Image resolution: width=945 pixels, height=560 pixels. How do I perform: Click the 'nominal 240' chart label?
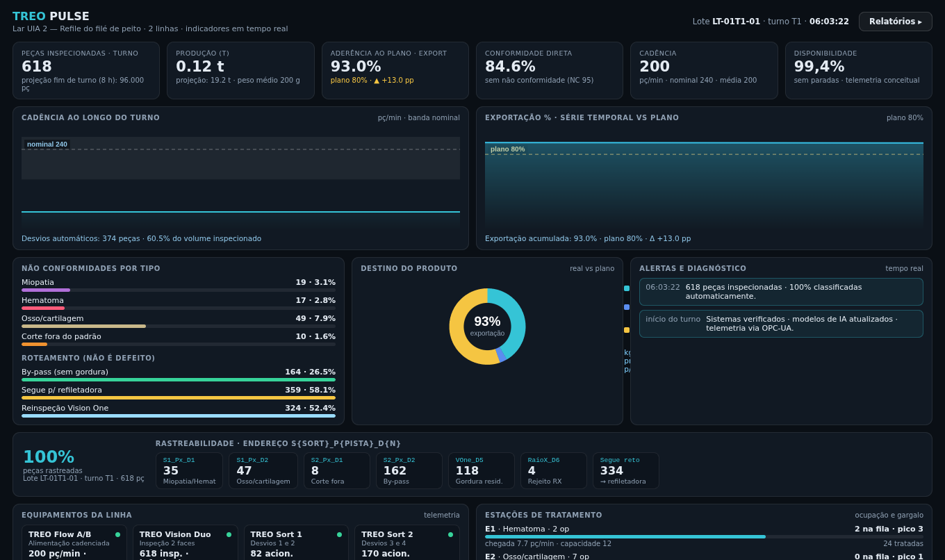coord(47,145)
